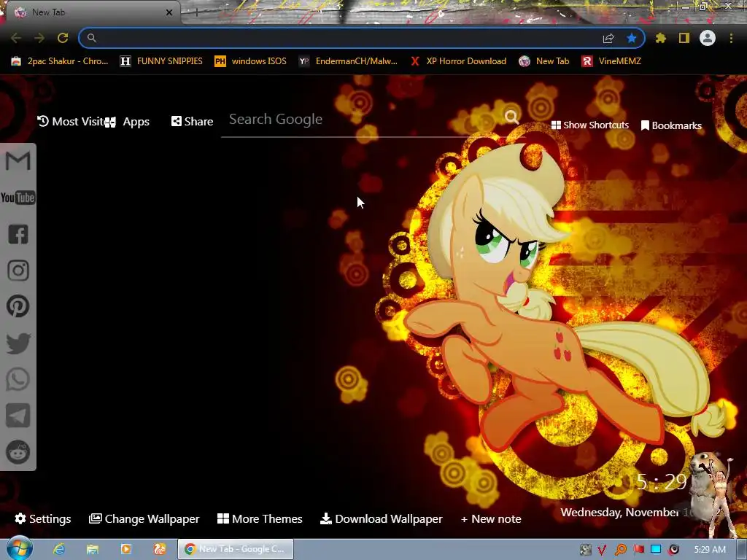This screenshot has width=747, height=560.
Task: Click the Show desktop strip beside the clock
Action: (742, 549)
